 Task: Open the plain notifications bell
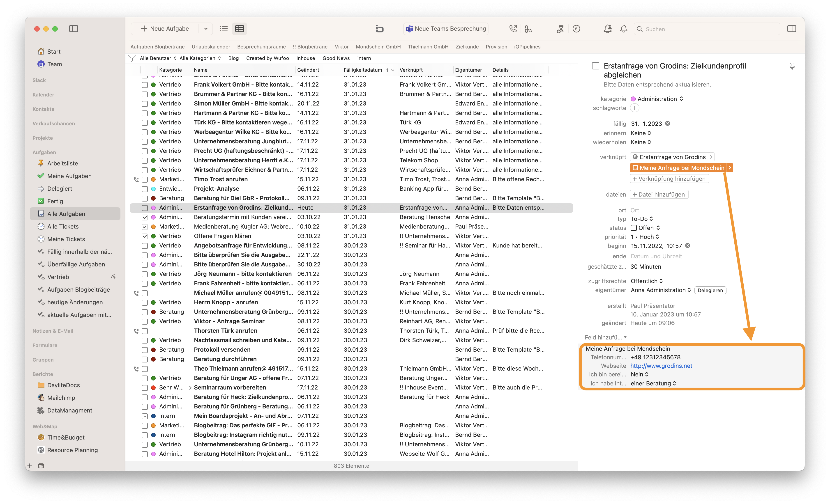point(624,29)
